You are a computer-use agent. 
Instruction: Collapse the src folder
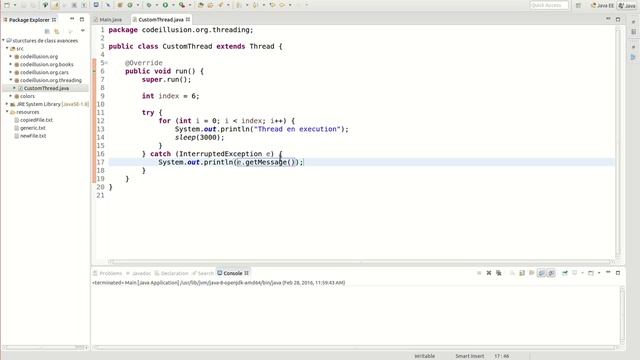pyautogui.click(x=7, y=48)
